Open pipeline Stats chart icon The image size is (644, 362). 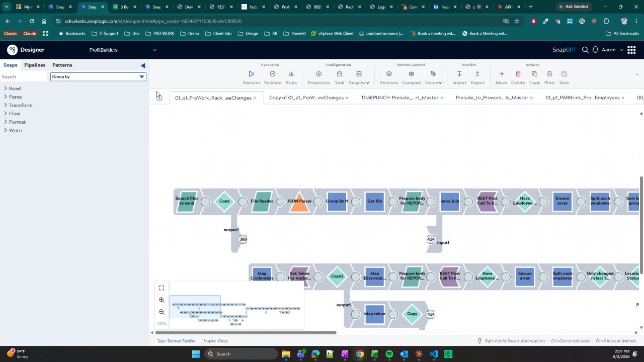pyautogui.click(x=291, y=74)
